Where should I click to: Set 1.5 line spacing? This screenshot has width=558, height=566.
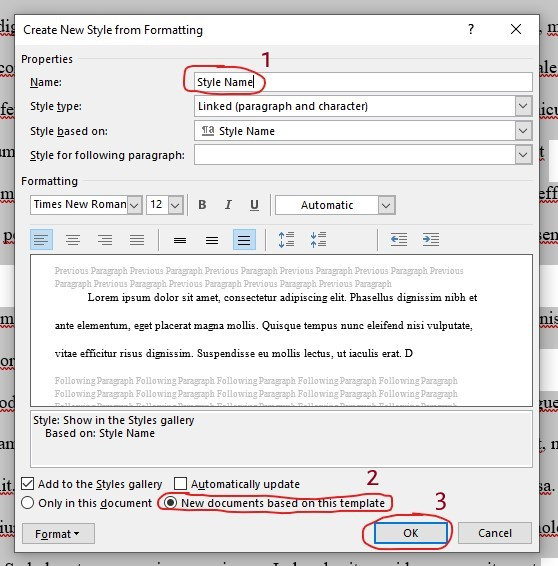(212, 240)
